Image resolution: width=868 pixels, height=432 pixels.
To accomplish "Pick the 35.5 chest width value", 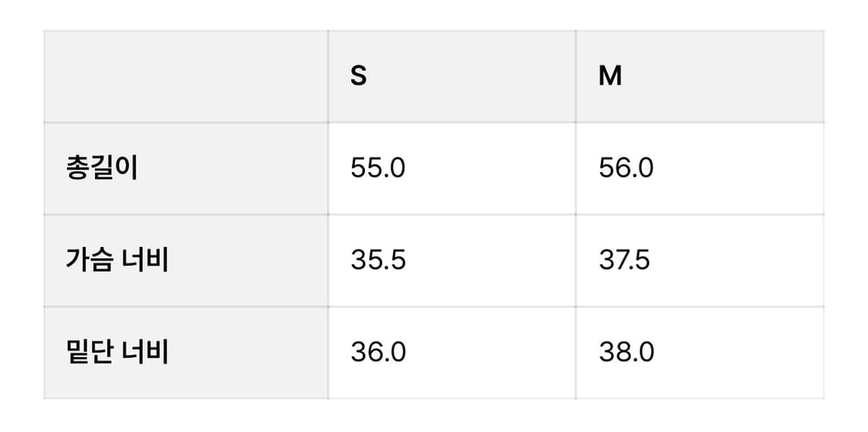I will tap(378, 261).
